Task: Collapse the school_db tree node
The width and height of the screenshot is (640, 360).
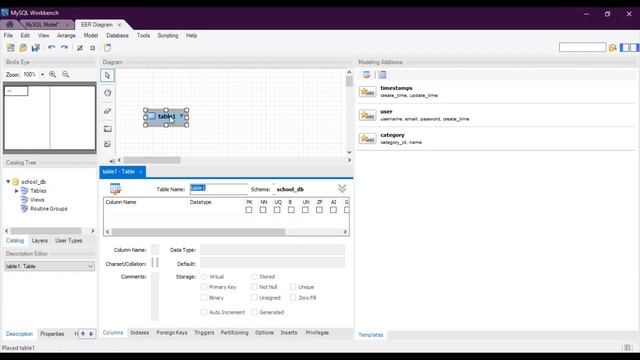Action: pyautogui.click(x=8, y=182)
